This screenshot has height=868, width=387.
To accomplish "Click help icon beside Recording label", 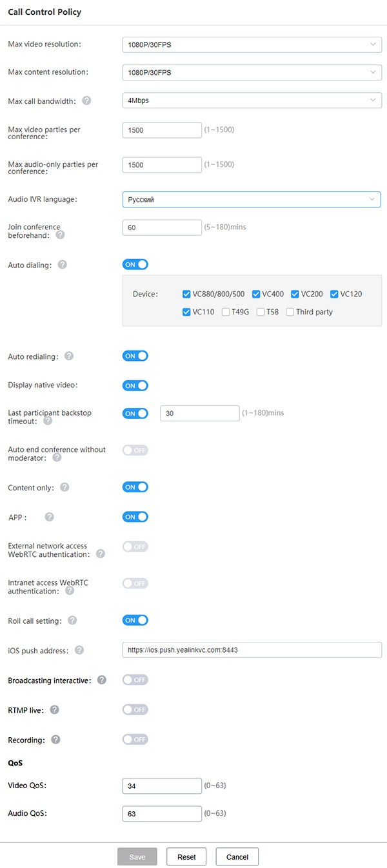I will (x=55, y=739).
